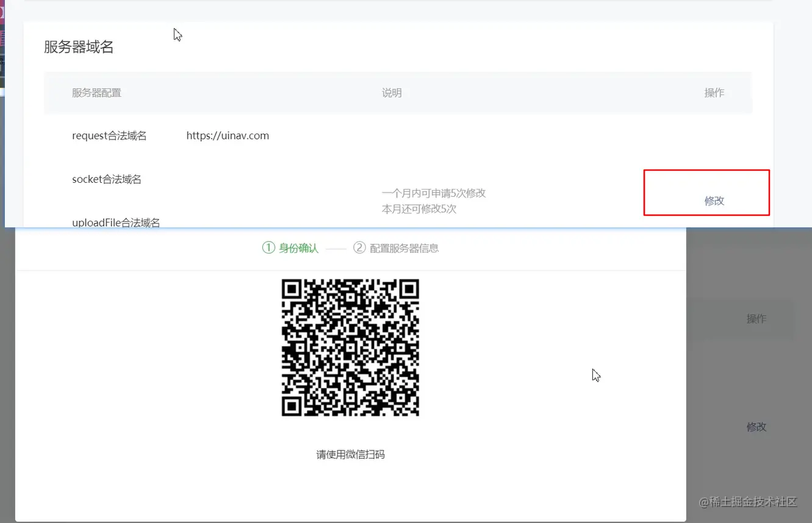Click the WeChat QR code image
Viewport: 812px width, 523px height.
pyautogui.click(x=350, y=347)
